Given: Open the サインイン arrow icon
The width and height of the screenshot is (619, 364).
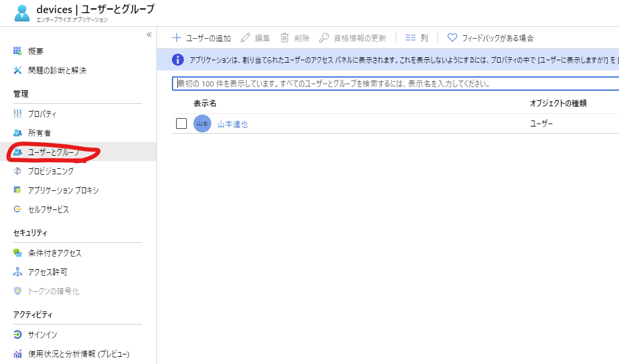Looking at the screenshot, I should (17, 334).
